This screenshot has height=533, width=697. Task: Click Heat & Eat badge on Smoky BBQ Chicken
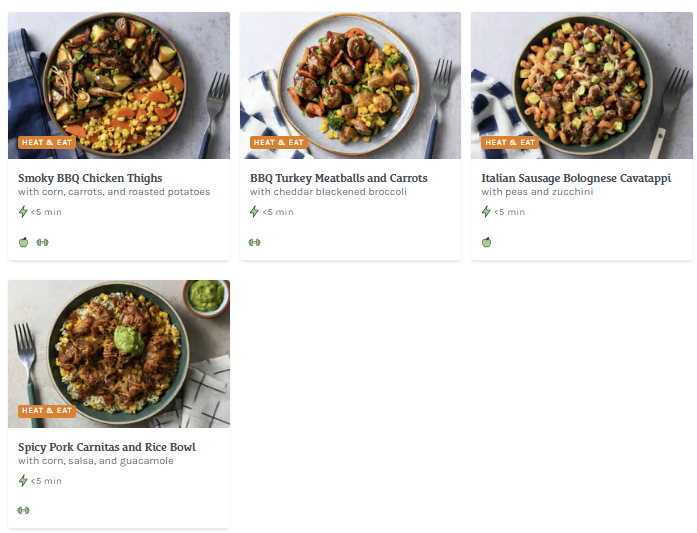click(46, 143)
